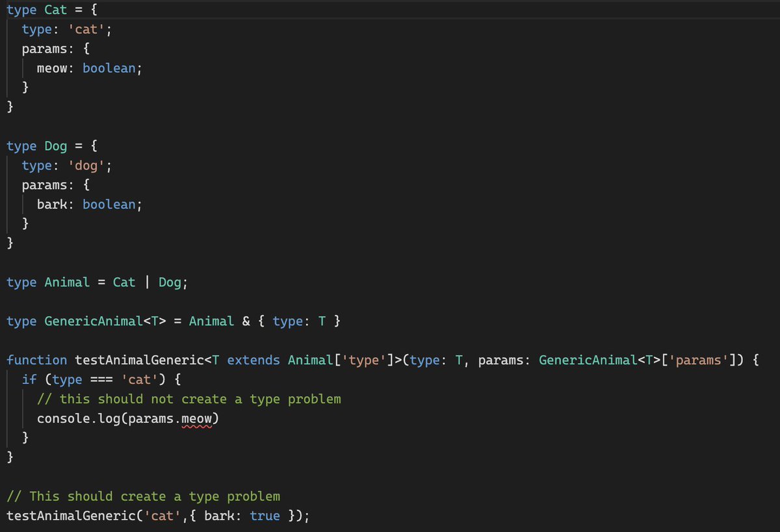Click the '&' intersection operator in GenericAnimal
780x532 pixels.
pos(246,321)
